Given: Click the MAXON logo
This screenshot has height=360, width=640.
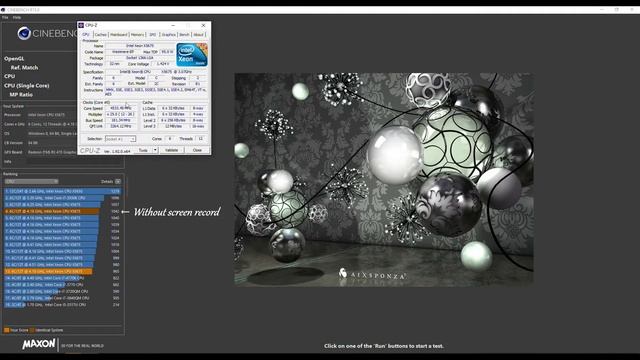Looking at the screenshot, I should [39, 344].
